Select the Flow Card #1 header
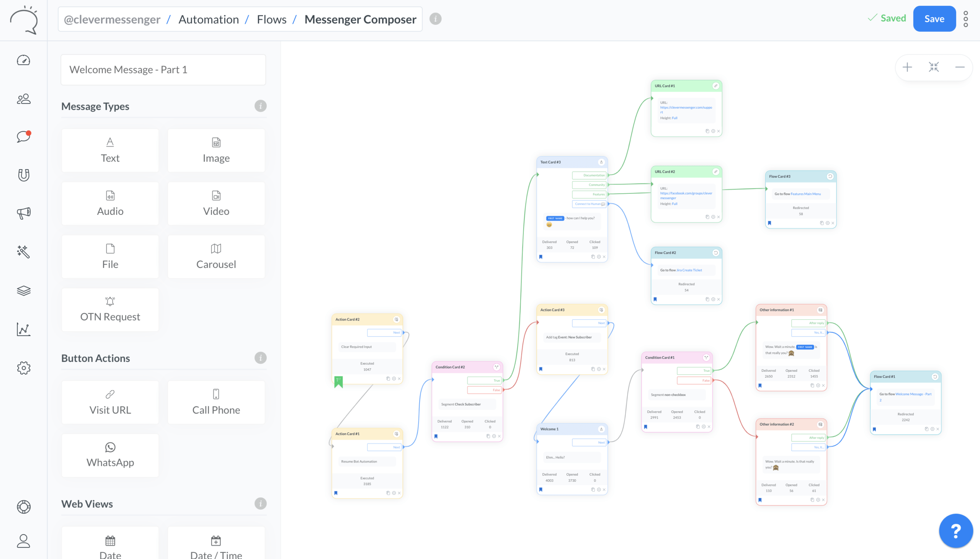Screen dimensions: 980x559 pos(905,377)
